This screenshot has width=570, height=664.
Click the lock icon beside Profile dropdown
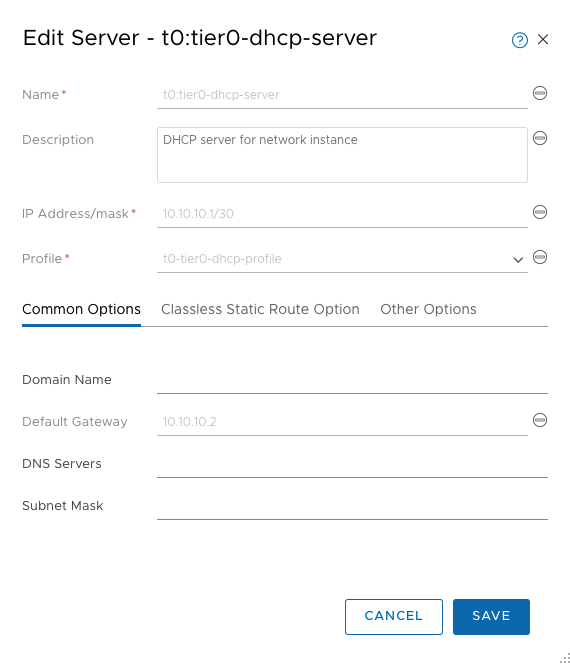tap(540, 257)
